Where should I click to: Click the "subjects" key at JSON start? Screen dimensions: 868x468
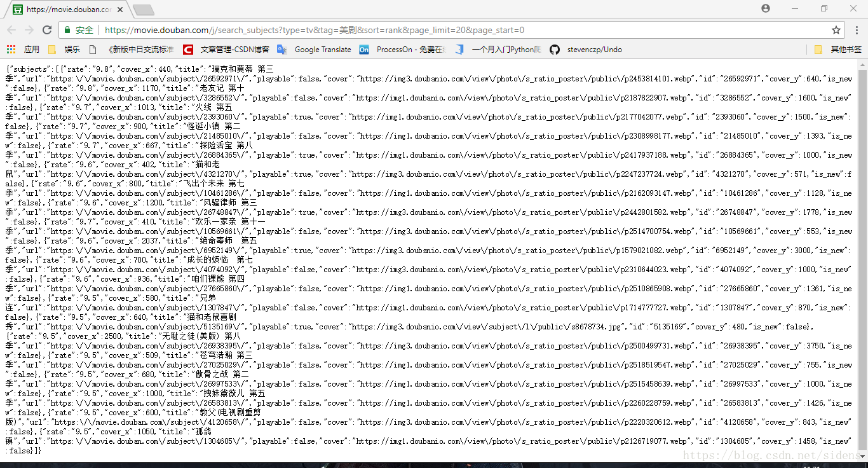coord(30,69)
